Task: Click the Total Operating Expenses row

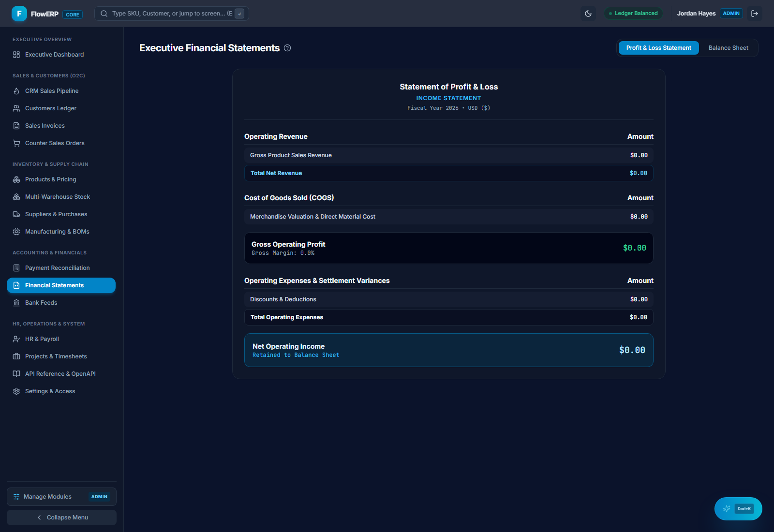Action: (x=449, y=317)
